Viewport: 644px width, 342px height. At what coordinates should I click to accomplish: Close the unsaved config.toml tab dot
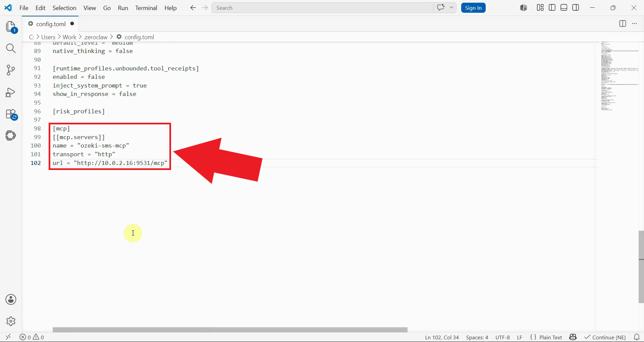[72, 23]
